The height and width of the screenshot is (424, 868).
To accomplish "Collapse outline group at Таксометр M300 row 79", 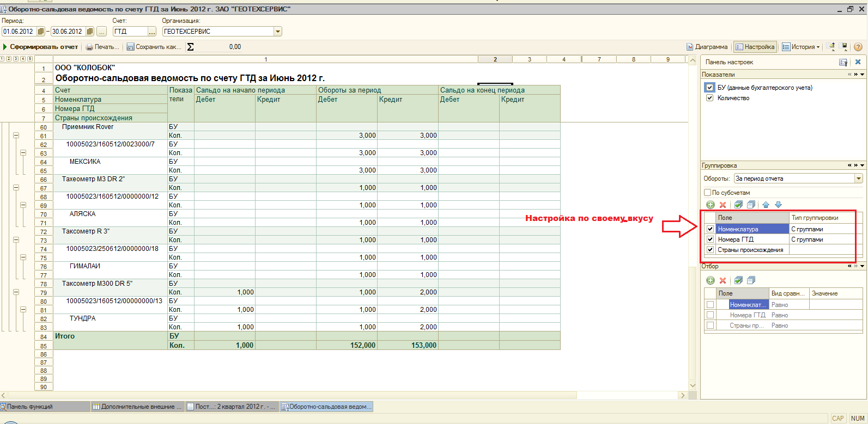I will (16, 292).
